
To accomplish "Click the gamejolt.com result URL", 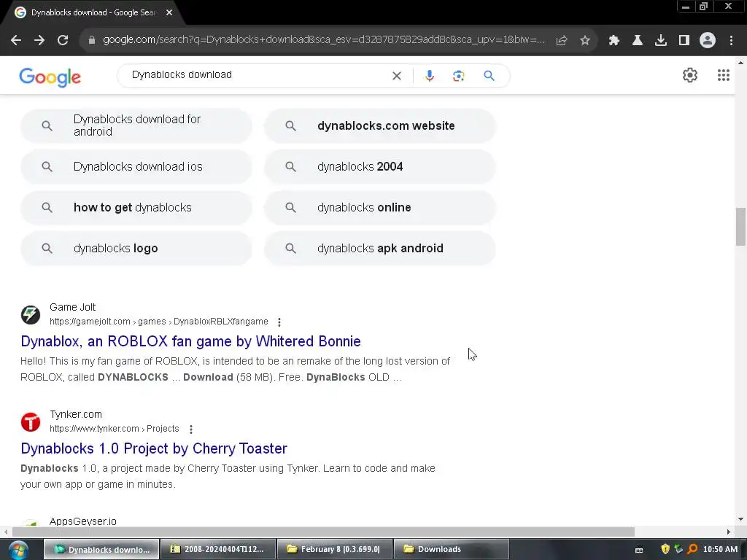I will pos(158,322).
